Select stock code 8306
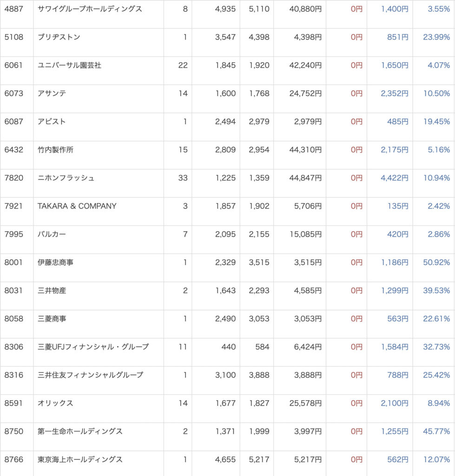Screen dimensions: 455x476 (x=13, y=347)
